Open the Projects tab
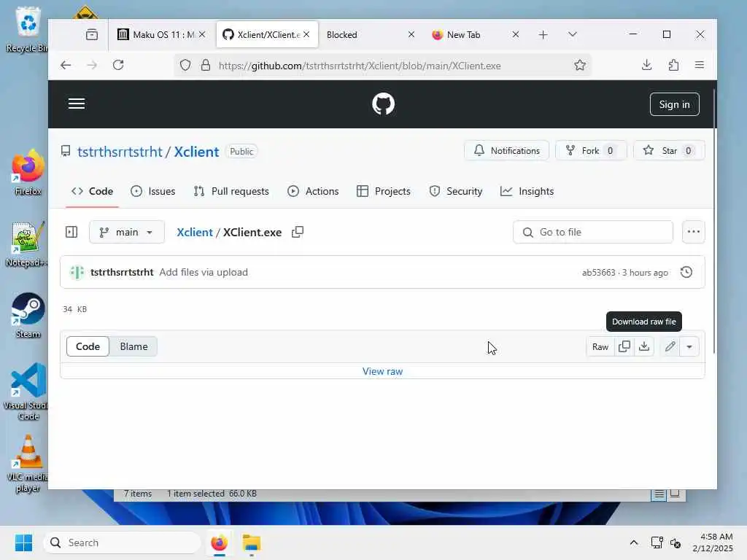Viewport: 747px width, 560px height. (x=384, y=191)
